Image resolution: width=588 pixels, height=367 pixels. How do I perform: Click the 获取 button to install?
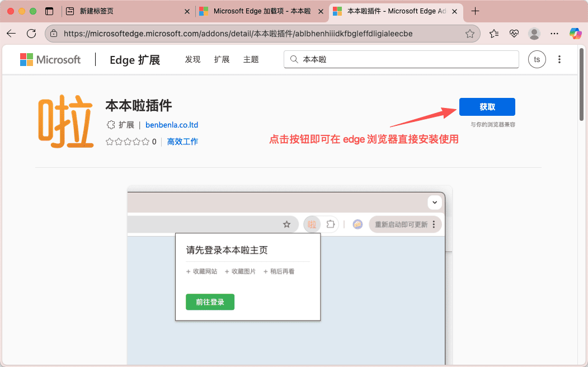point(487,107)
